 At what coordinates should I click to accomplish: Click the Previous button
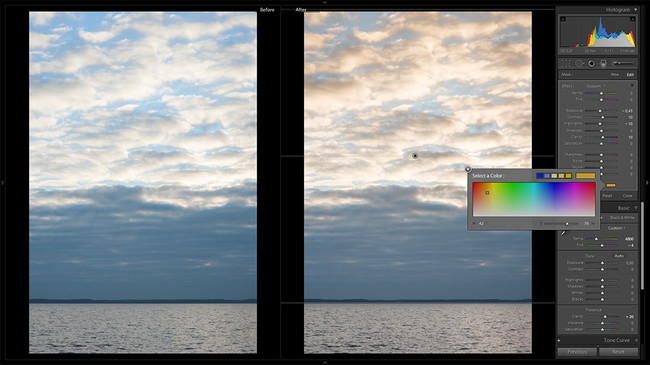[577, 352]
